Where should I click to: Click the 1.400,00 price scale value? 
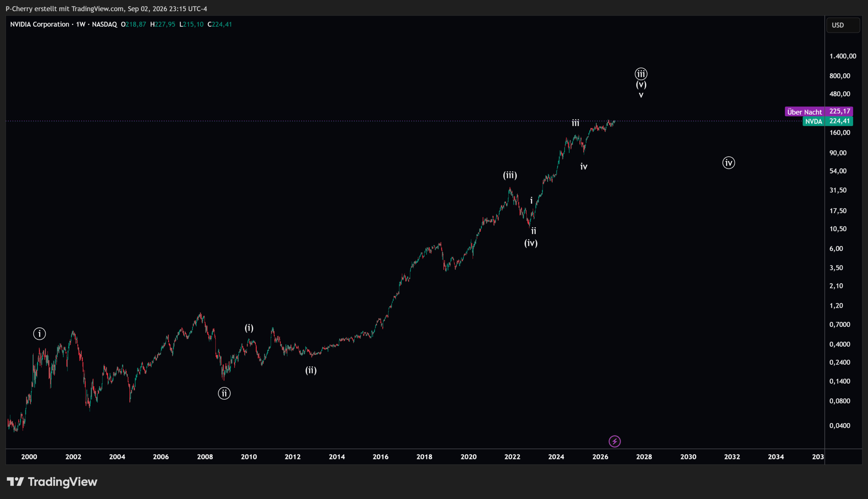click(843, 56)
